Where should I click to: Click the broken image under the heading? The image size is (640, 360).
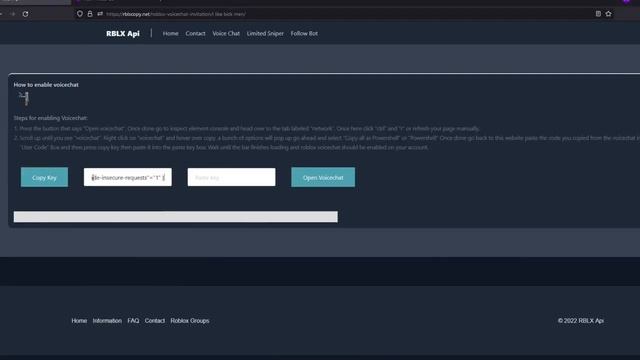point(24,98)
